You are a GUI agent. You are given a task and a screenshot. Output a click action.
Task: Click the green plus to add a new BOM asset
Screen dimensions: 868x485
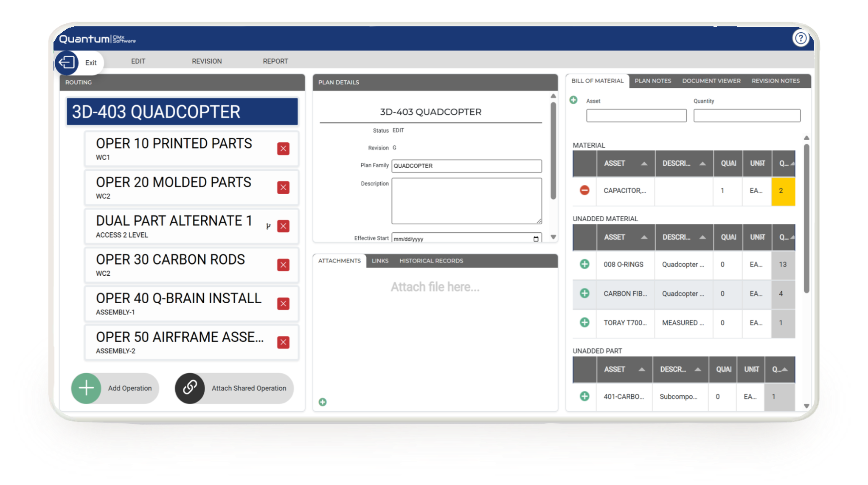(x=574, y=101)
